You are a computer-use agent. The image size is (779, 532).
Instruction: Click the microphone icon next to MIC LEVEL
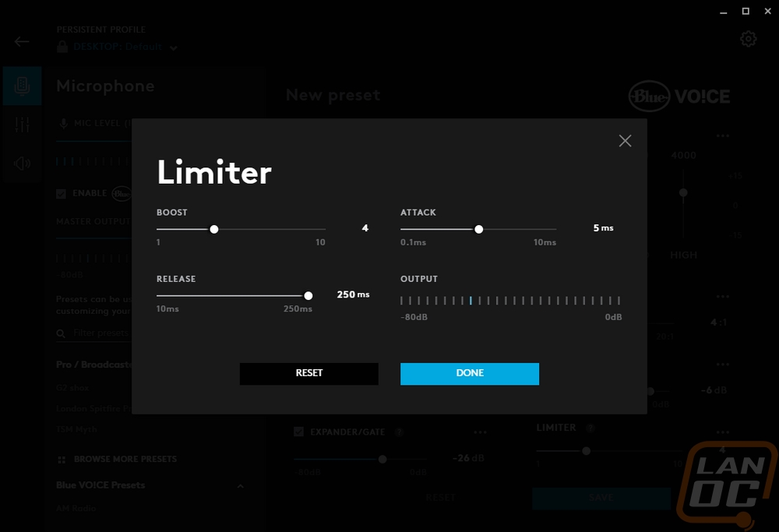click(63, 123)
